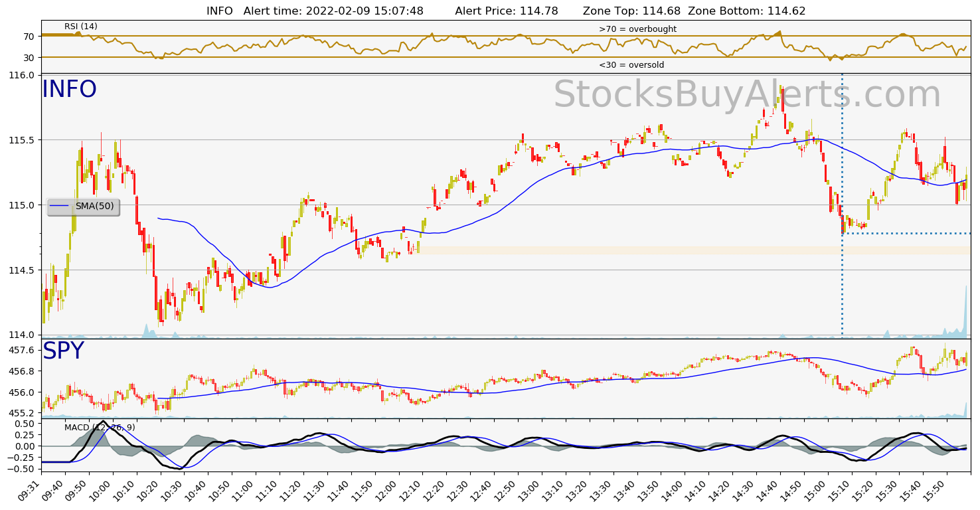Click the 457.6 SPY axis label
This screenshot has height=510, width=980.
tap(23, 350)
